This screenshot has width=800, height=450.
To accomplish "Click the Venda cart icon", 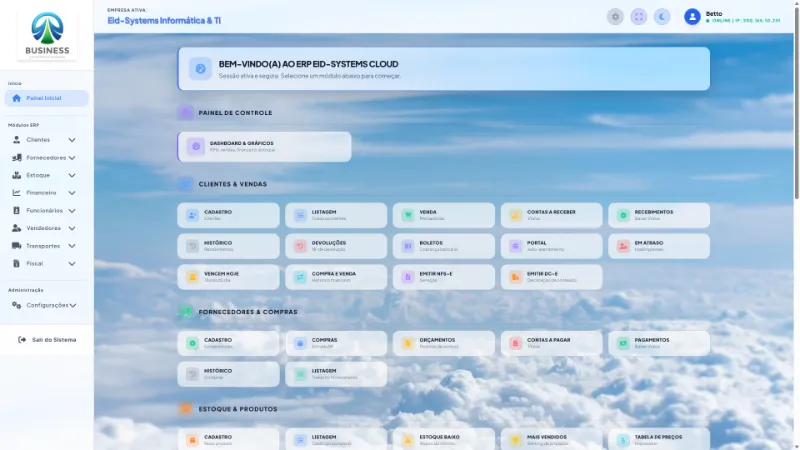I will click(408, 215).
